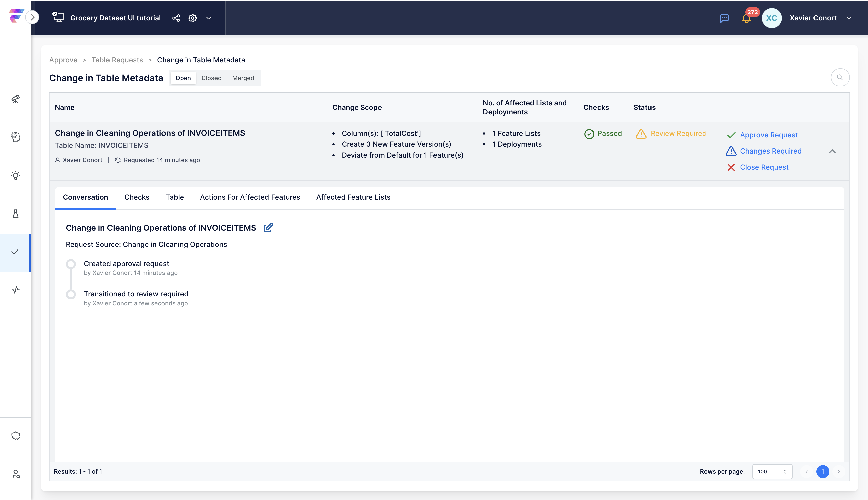Open Affected Feature Lists tab

tap(353, 197)
